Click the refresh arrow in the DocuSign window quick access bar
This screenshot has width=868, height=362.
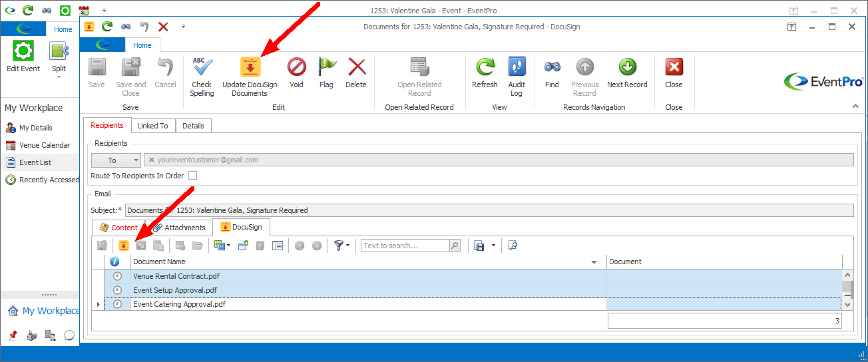[x=107, y=27]
